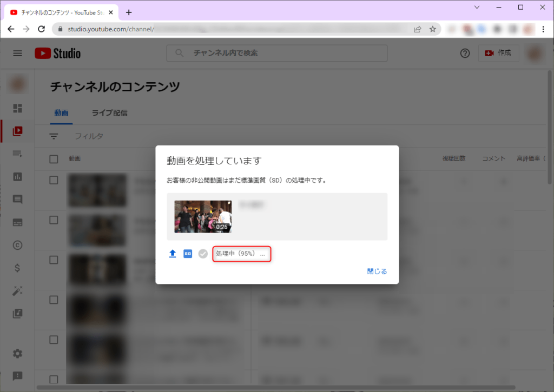Click the 作成 create button
This screenshot has height=392, width=554.
click(498, 53)
